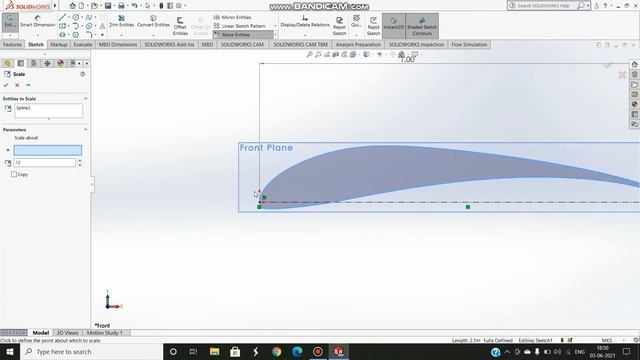Viewport: 640px width, 360px height.
Task: Open Linear Sketch Pattern dropdown arrow
Action: click(275, 26)
